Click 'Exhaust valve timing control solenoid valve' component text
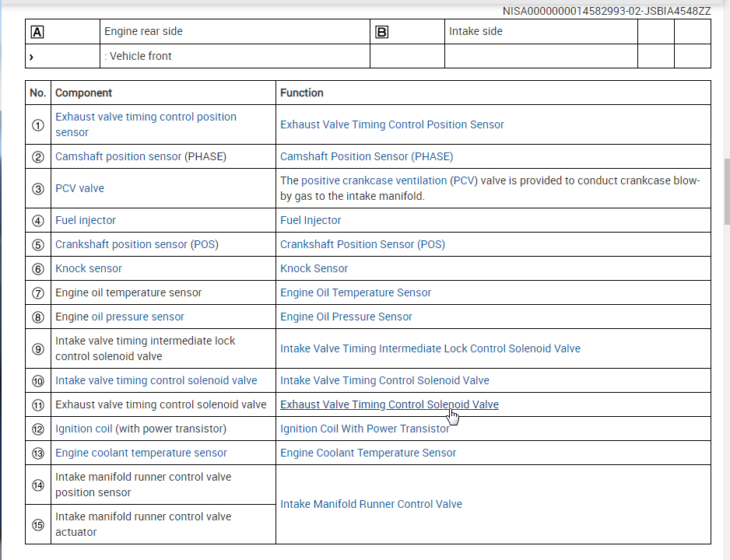 [x=160, y=404]
